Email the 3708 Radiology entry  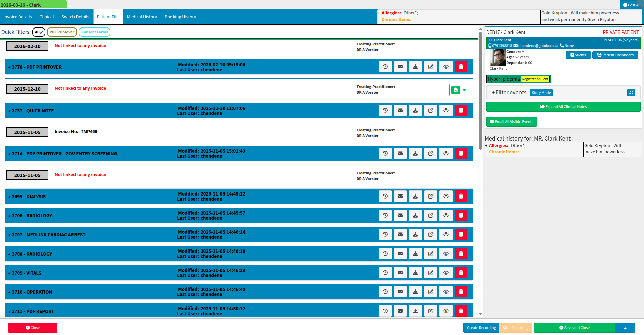[400, 254]
